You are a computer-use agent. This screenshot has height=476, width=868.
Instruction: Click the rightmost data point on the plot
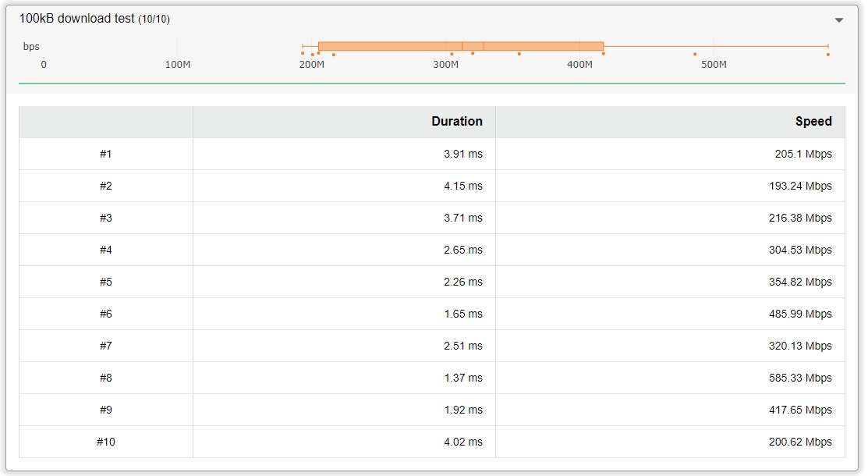pyautogui.click(x=827, y=55)
